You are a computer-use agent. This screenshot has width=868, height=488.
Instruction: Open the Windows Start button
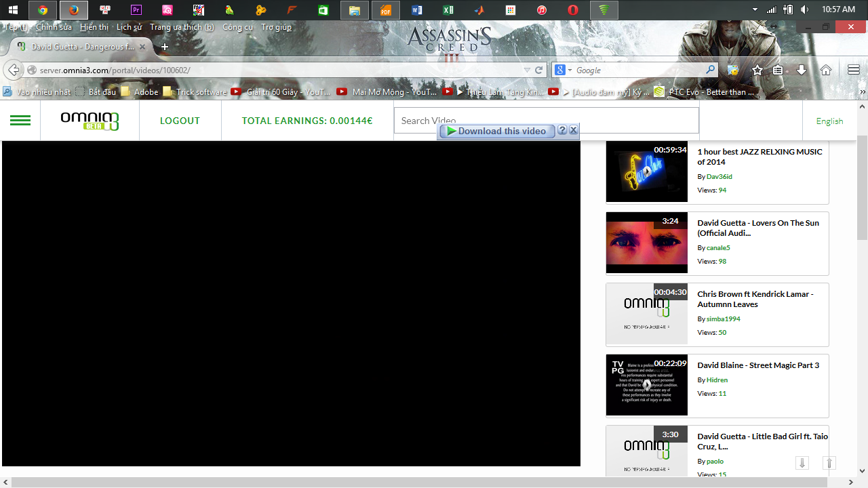pyautogui.click(x=13, y=10)
